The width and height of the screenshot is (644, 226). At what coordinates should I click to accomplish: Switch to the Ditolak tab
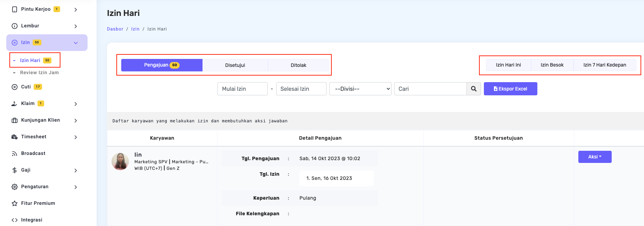pos(298,65)
